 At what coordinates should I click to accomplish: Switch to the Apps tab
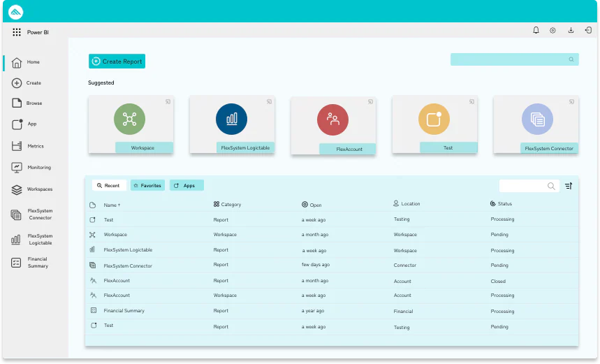(x=186, y=186)
